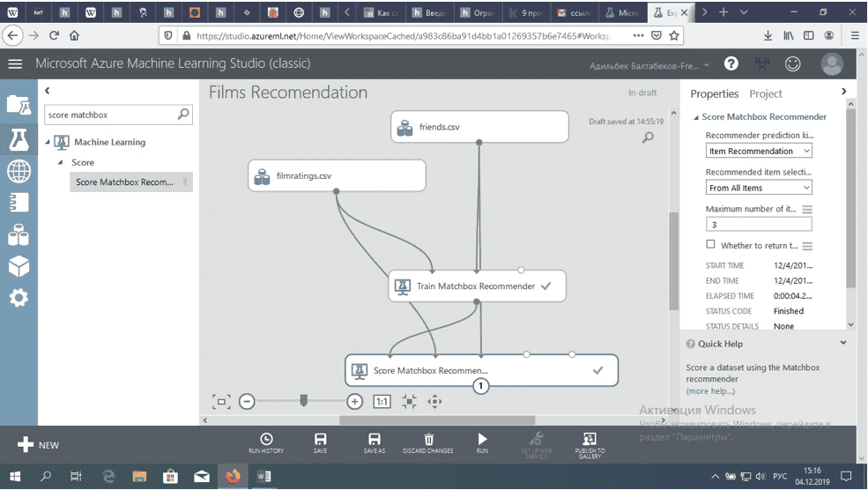Click the NEW button
Image resolution: width=868 pixels, height=490 pixels.
coord(38,444)
